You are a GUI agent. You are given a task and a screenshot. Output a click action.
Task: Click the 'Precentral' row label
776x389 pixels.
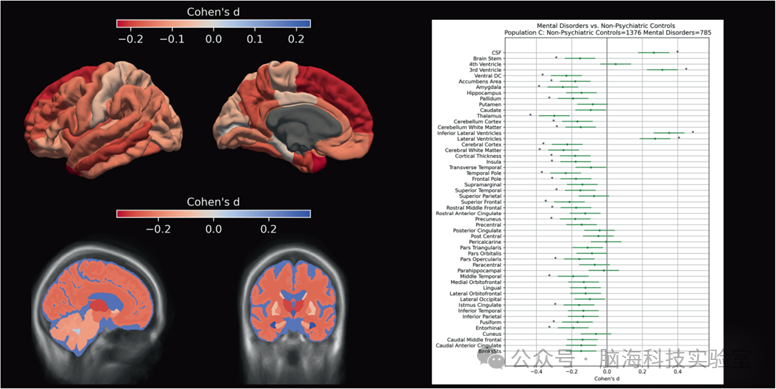489,225
